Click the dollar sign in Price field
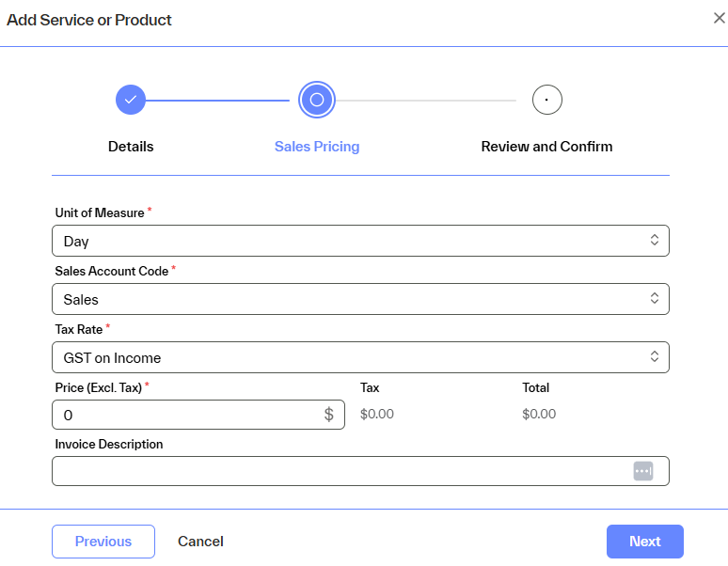 [328, 415]
